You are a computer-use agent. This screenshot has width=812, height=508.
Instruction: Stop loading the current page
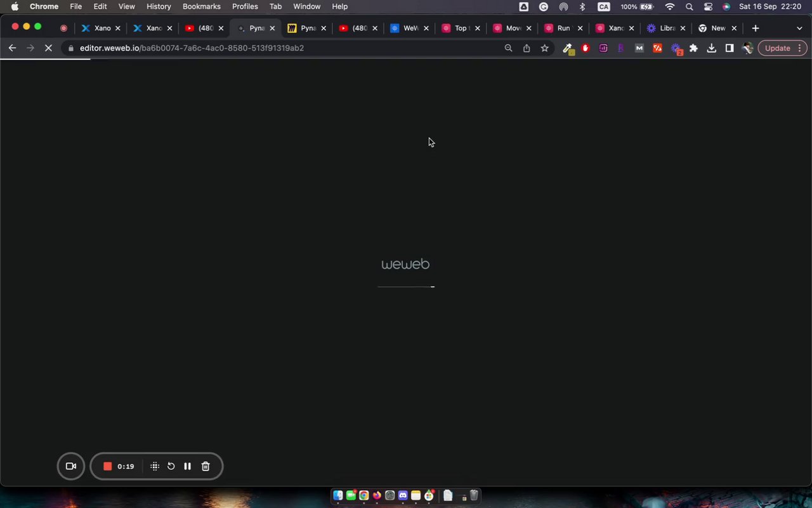[x=48, y=48]
